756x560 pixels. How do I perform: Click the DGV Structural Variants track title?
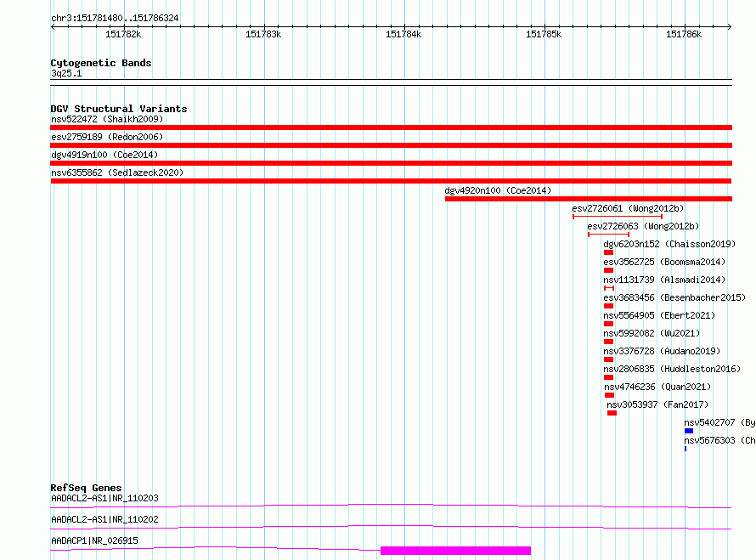pyautogui.click(x=119, y=109)
